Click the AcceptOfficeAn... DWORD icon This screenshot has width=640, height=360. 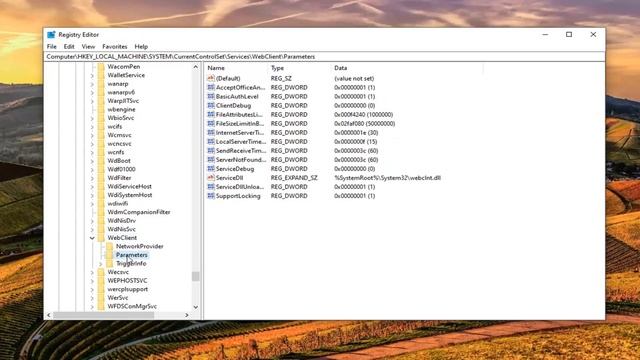pos(211,87)
